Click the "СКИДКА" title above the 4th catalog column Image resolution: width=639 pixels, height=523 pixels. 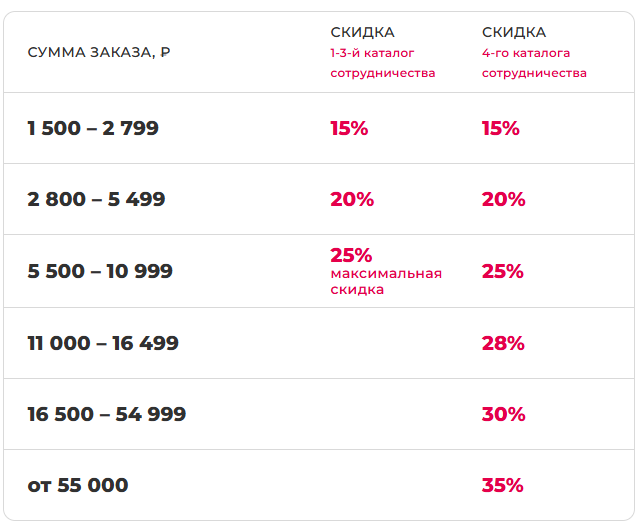tap(514, 32)
